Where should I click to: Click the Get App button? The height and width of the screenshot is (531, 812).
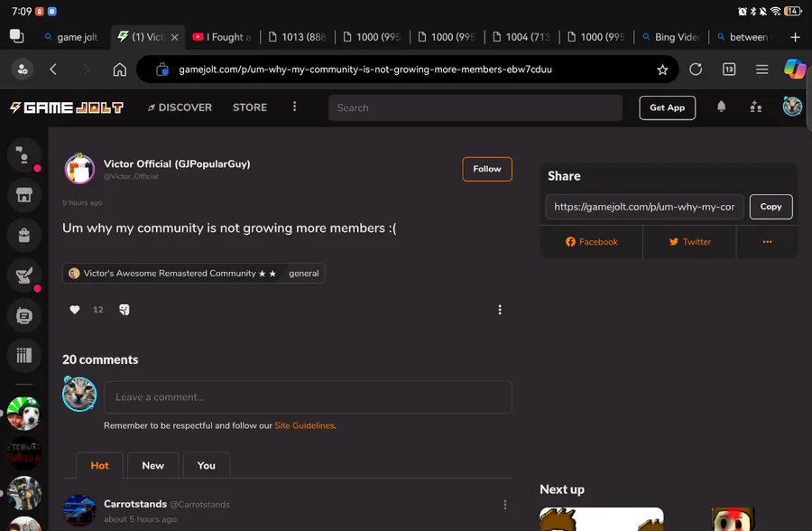click(x=667, y=107)
